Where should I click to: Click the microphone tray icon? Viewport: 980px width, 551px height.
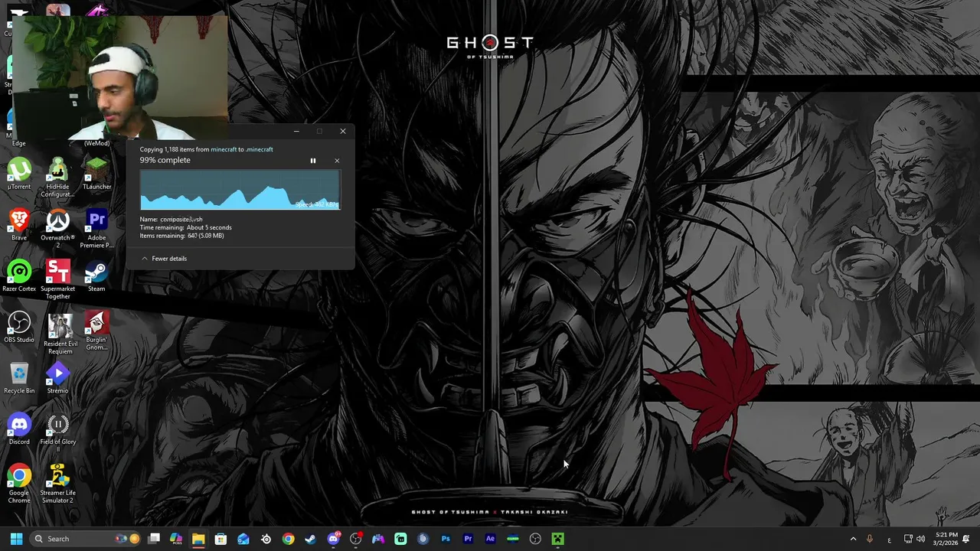click(869, 539)
